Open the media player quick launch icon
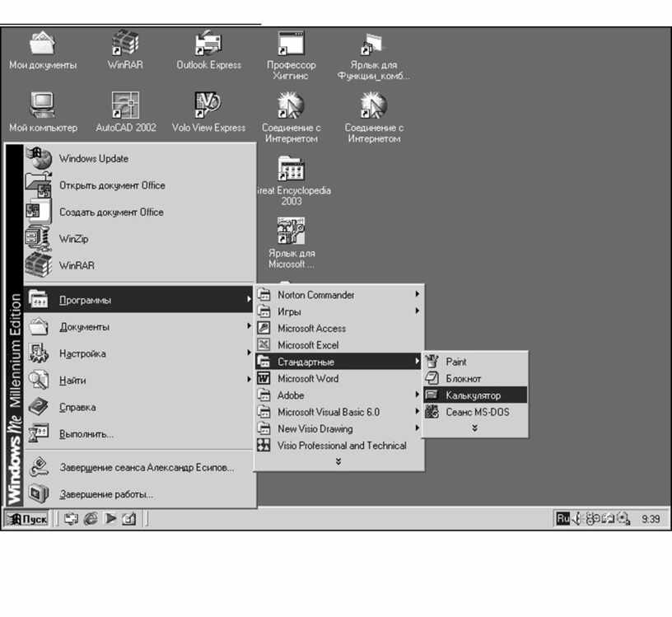The height and width of the screenshot is (617, 672). (110, 519)
